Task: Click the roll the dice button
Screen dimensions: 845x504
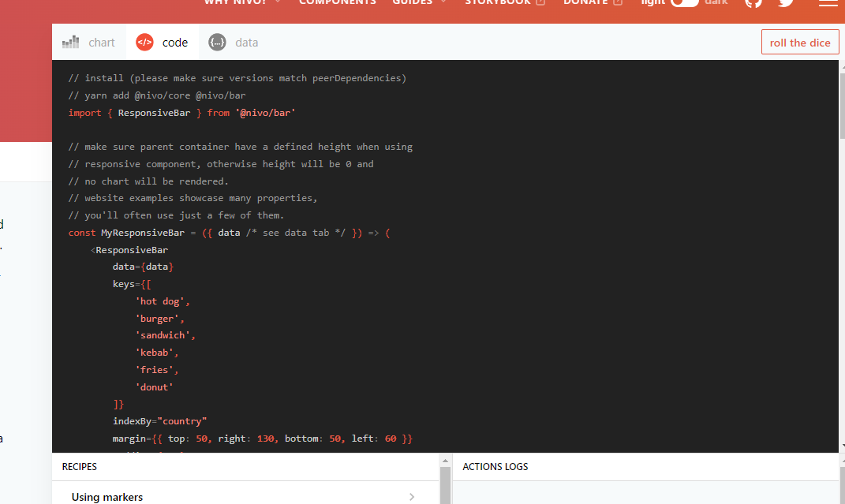Action: click(800, 42)
